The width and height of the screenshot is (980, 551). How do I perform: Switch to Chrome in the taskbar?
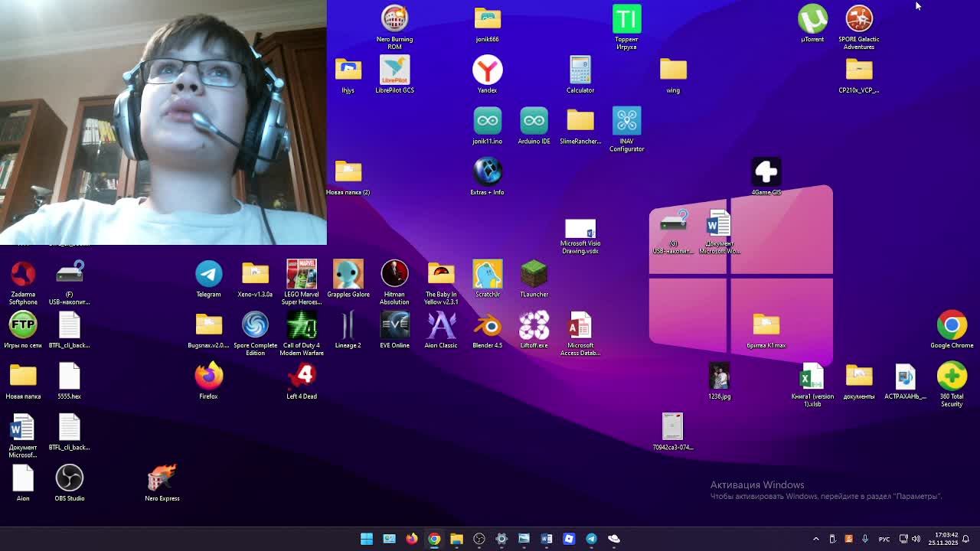coord(434,539)
